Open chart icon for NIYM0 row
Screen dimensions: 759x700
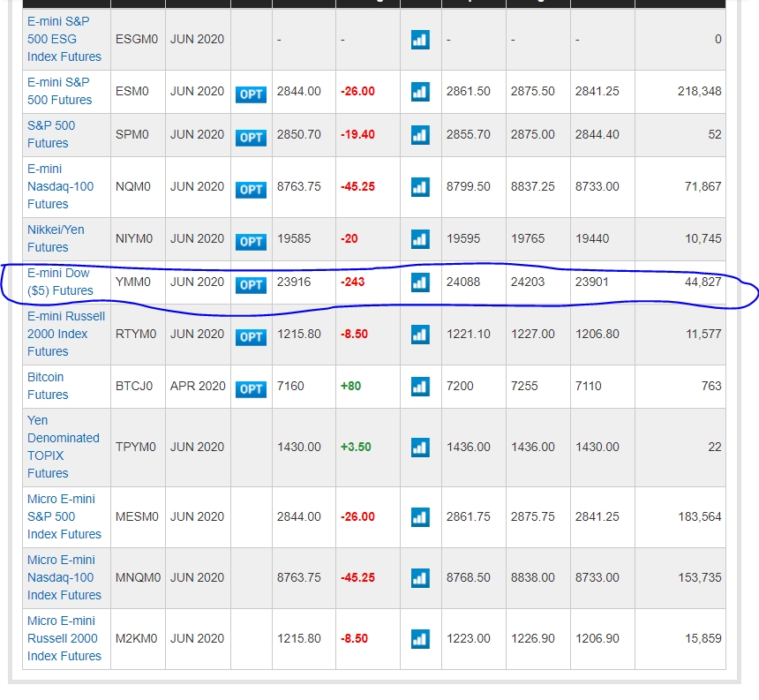click(420, 239)
